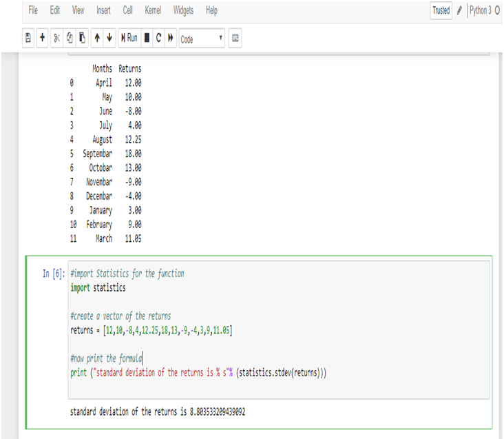Open the cell type Code dropdown

[x=201, y=39]
